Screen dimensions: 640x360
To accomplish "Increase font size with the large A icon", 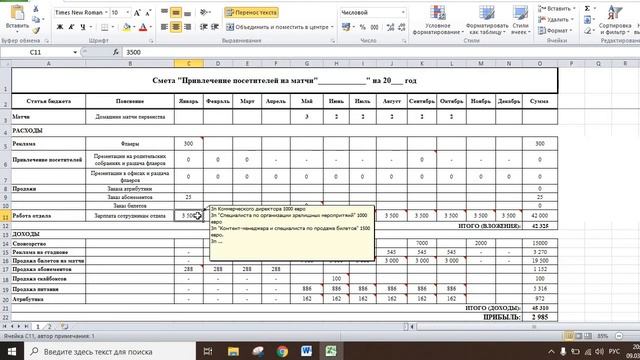I will 137,13.
